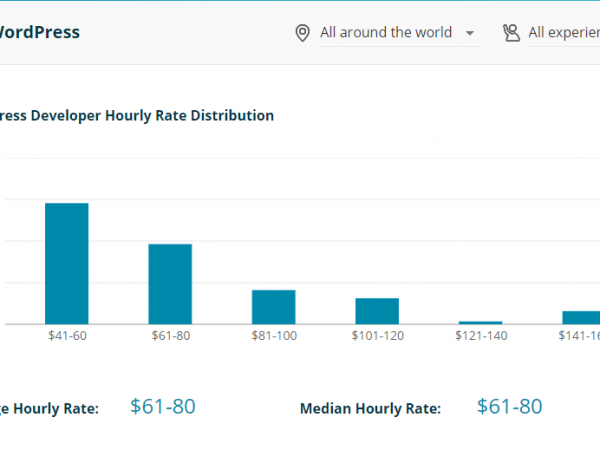The height and width of the screenshot is (450, 600).
Task: Select the $41-60 bar in the chart
Action: point(67,263)
